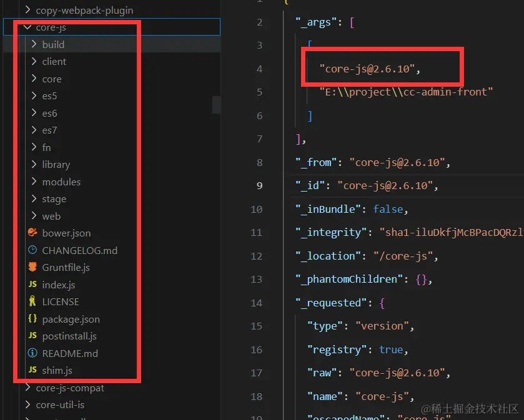The image size is (524, 420).
Task: Open CHANGELOG.md in the explorer
Action: click(80, 250)
